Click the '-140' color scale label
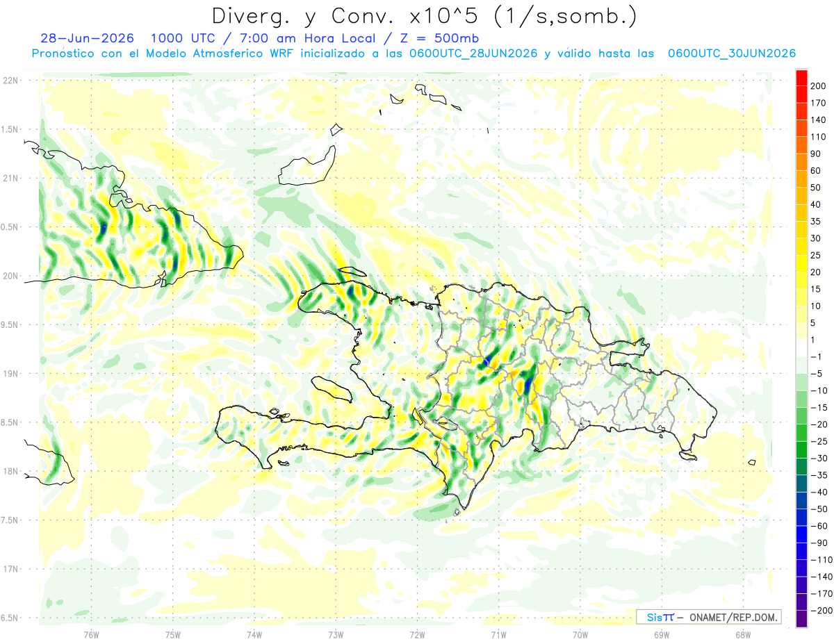This screenshot has height=644, width=834. [x=821, y=577]
